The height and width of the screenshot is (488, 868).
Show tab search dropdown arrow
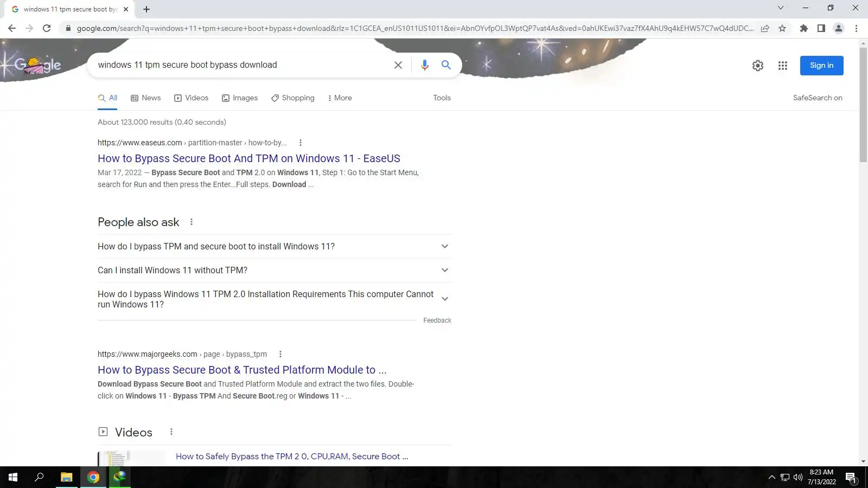click(781, 8)
